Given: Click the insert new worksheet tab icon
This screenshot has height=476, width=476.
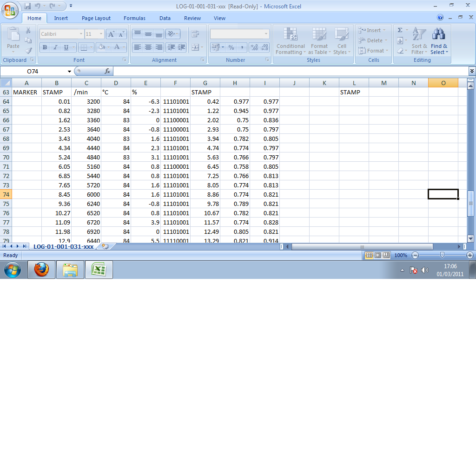Looking at the screenshot, I should tap(105, 246).
